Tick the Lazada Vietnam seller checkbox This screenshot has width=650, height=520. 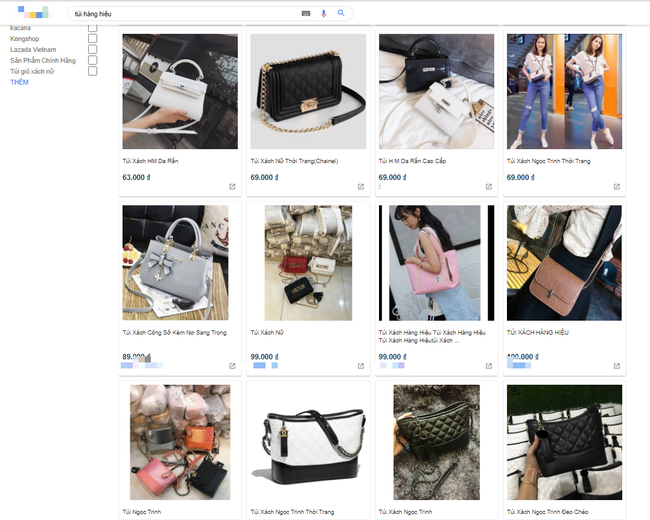pos(93,49)
